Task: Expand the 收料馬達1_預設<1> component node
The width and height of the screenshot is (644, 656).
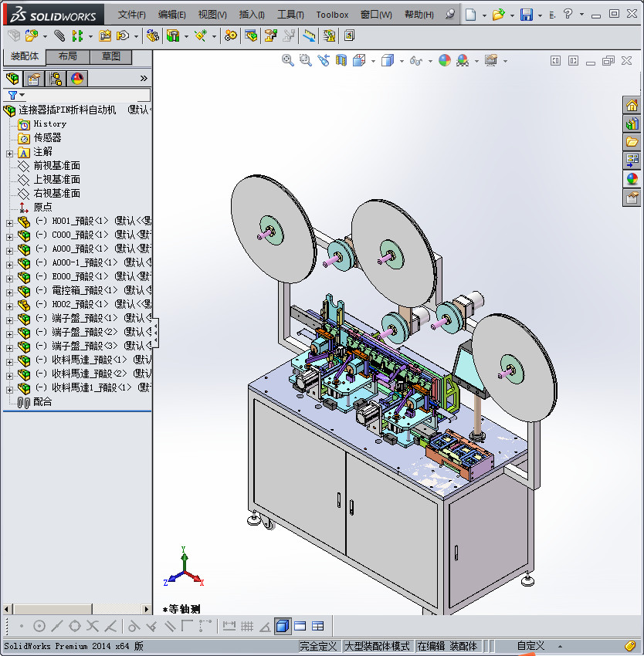Action: pyautogui.click(x=9, y=390)
